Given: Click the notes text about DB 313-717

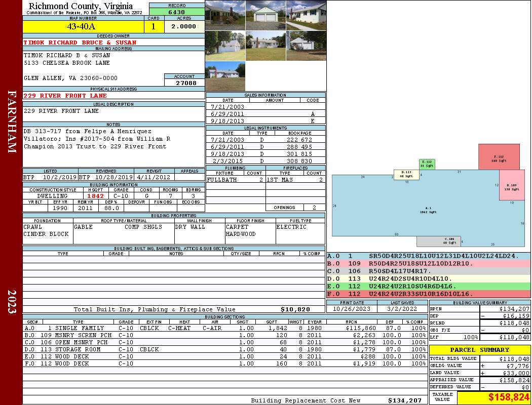Looking at the screenshot, I should click(x=97, y=139).
